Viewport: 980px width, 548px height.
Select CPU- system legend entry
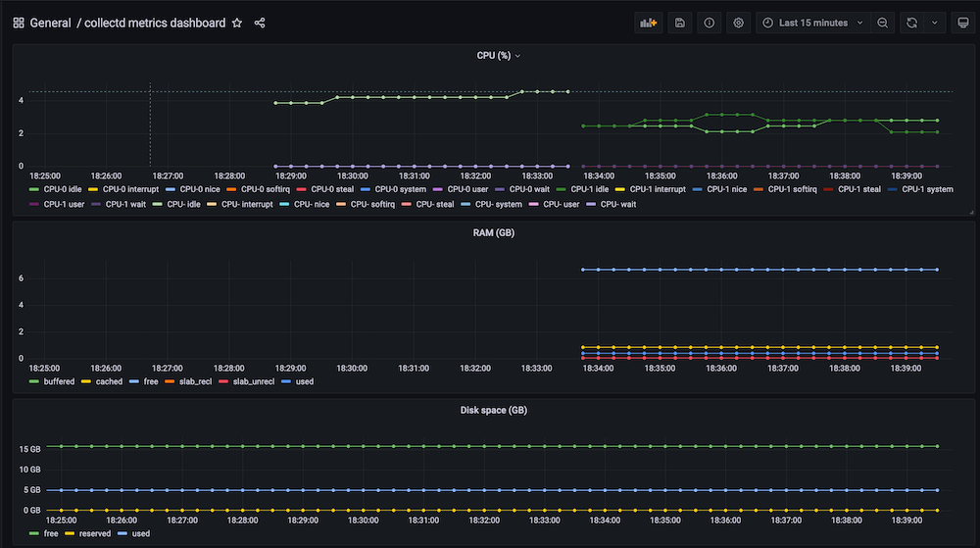point(498,204)
